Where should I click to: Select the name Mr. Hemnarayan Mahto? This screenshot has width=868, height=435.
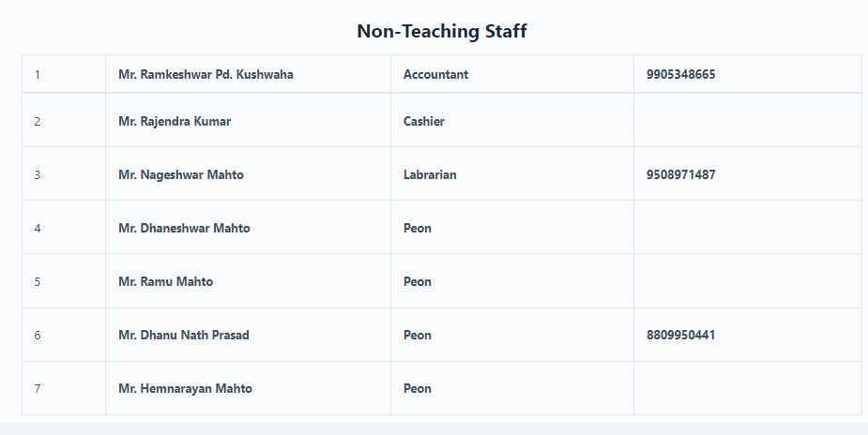(x=186, y=389)
